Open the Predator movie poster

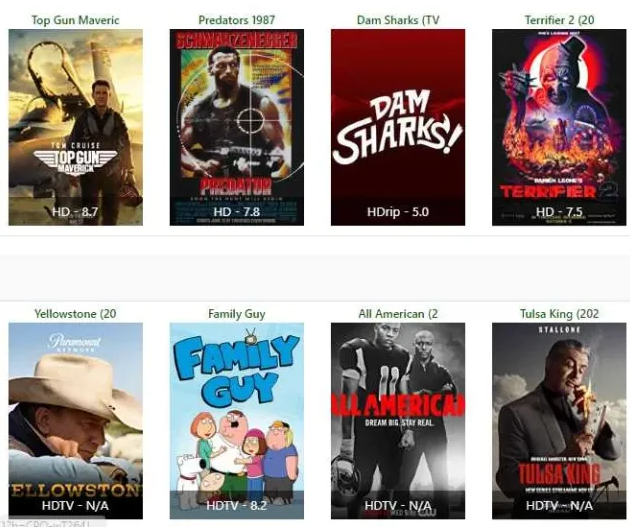pos(237,127)
